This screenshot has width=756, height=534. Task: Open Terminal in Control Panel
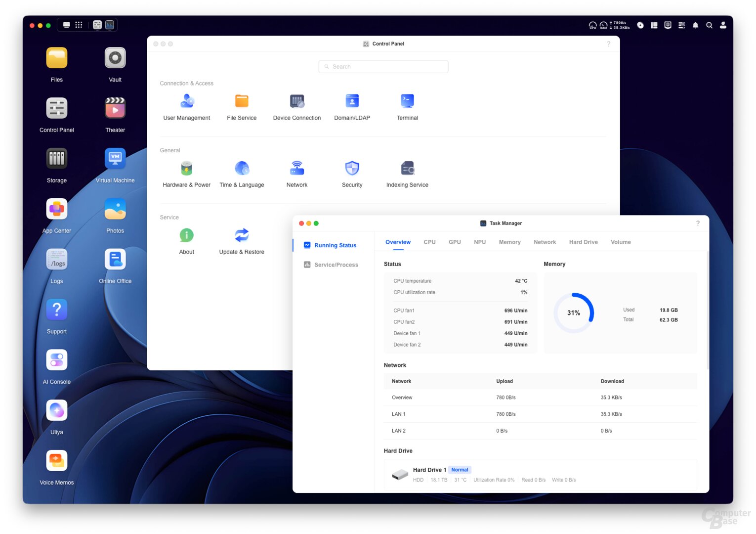pos(407,102)
